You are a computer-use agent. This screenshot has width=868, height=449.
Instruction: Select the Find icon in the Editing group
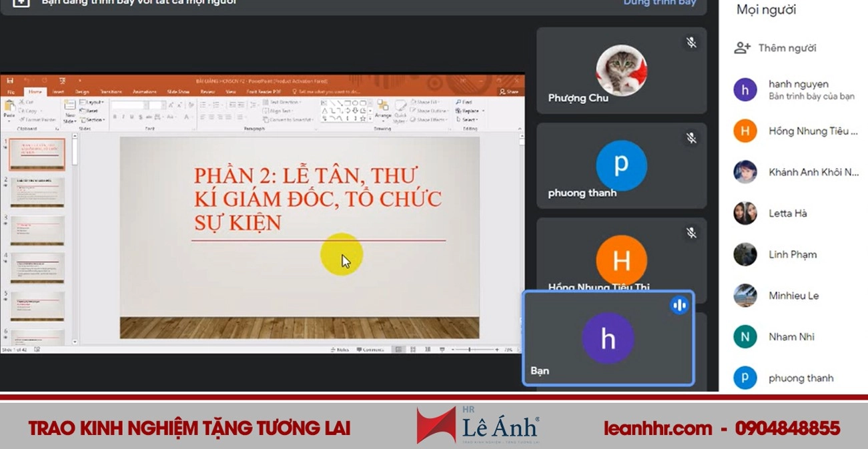click(x=462, y=101)
